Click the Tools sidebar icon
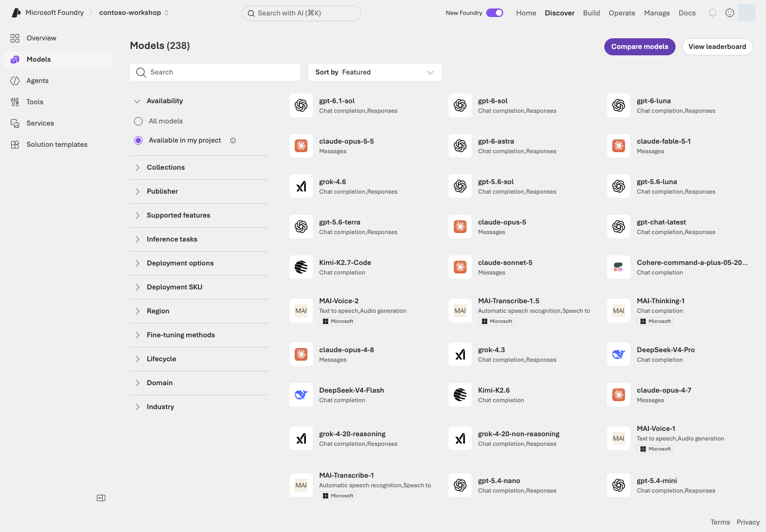Image resolution: width=766 pixels, height=532 pixels. [15, 102]
